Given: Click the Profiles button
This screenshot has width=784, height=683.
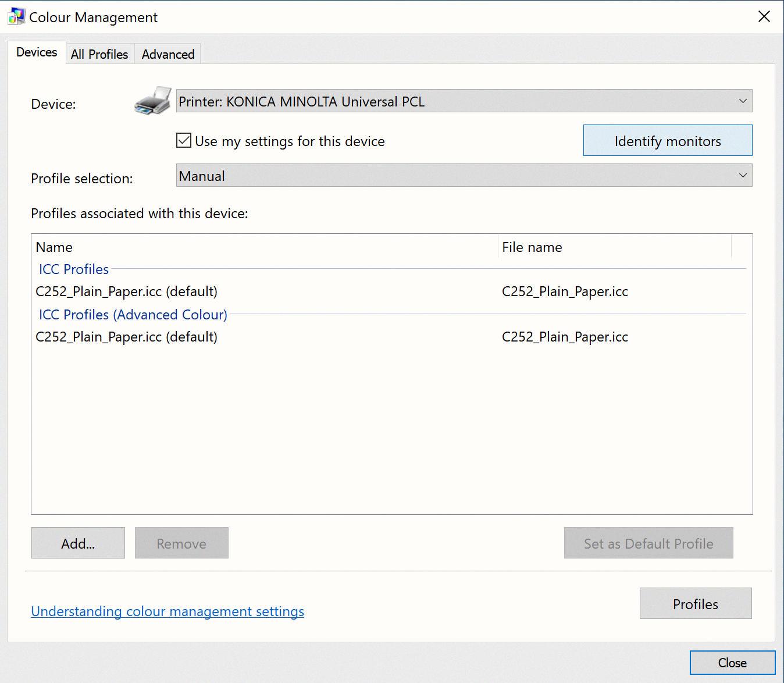Looking at the screenshot, I should coord(695,604).
